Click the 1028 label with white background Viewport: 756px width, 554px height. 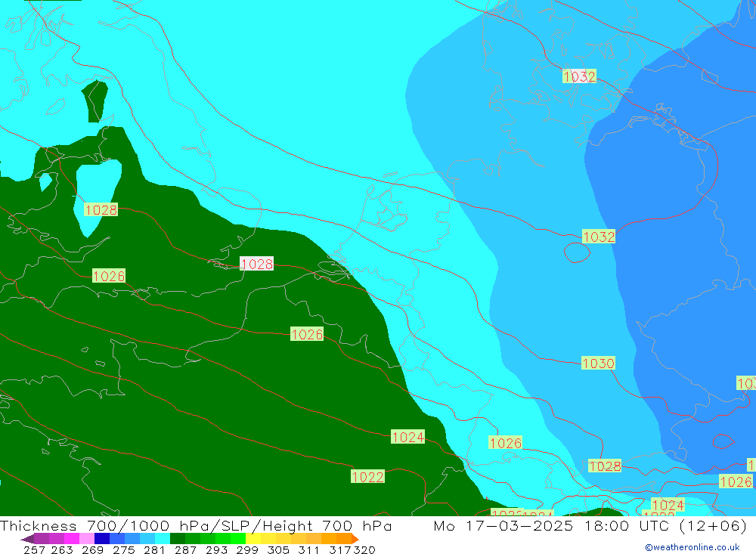tap(257, 264)
